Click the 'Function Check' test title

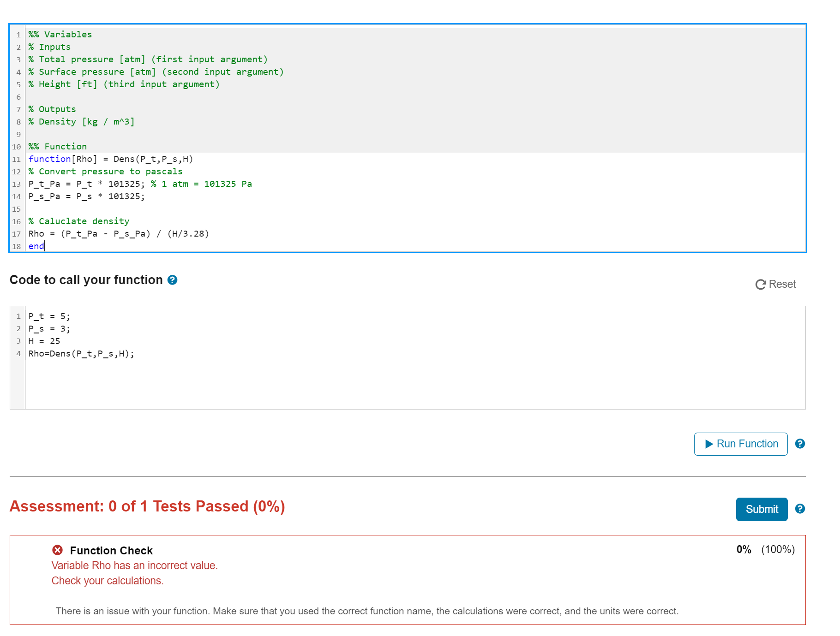(x=111, y=550)
